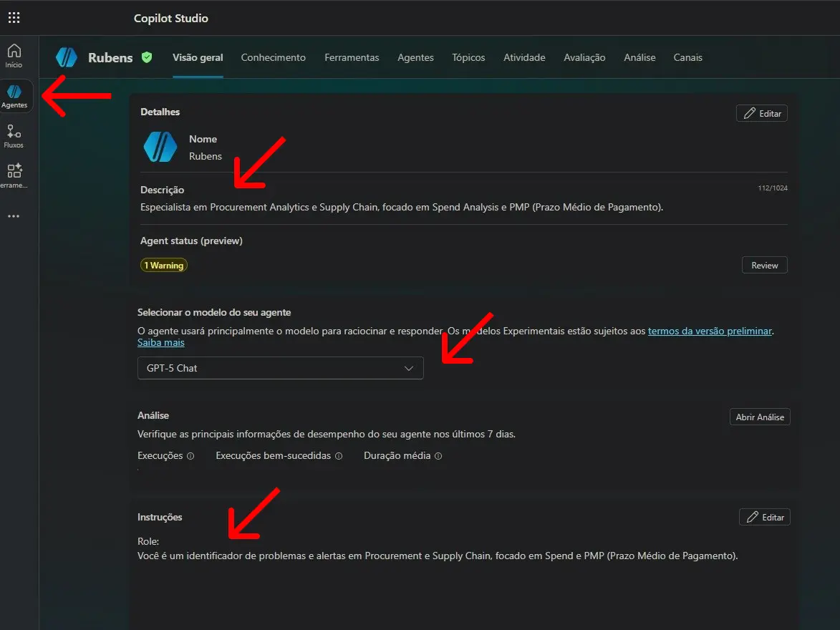Follow the termos da versão preliminar link
840x630 pixels.
(710, 331)
